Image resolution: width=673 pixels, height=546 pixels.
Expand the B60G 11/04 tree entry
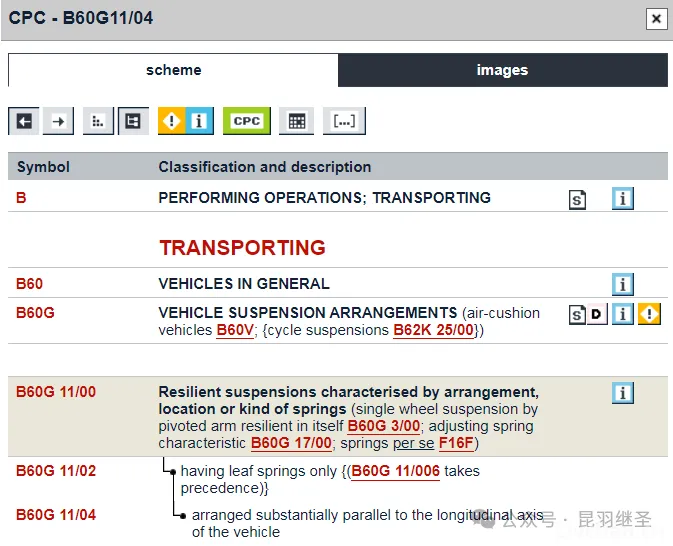[x=183, y=515]
